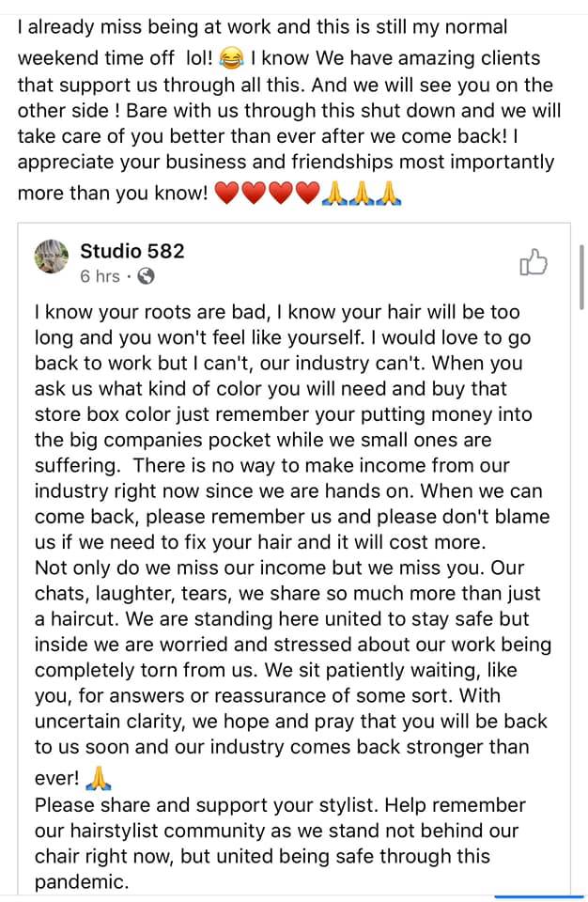The height and width of the screenshot is (902, 588).
Task: Click the laughing-crying emoji after "lol!"
Action: point(230,59)
